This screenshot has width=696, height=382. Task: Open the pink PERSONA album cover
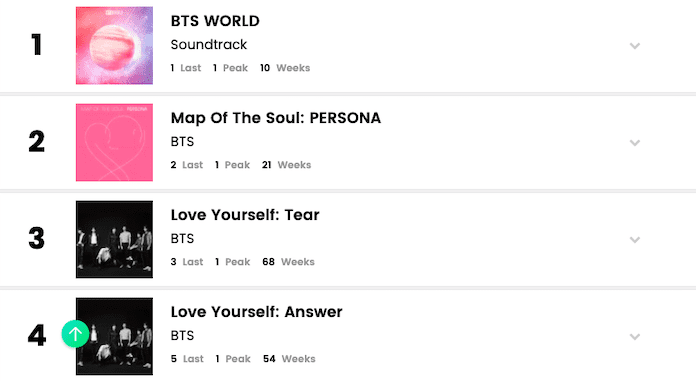(x=115, y=142)
